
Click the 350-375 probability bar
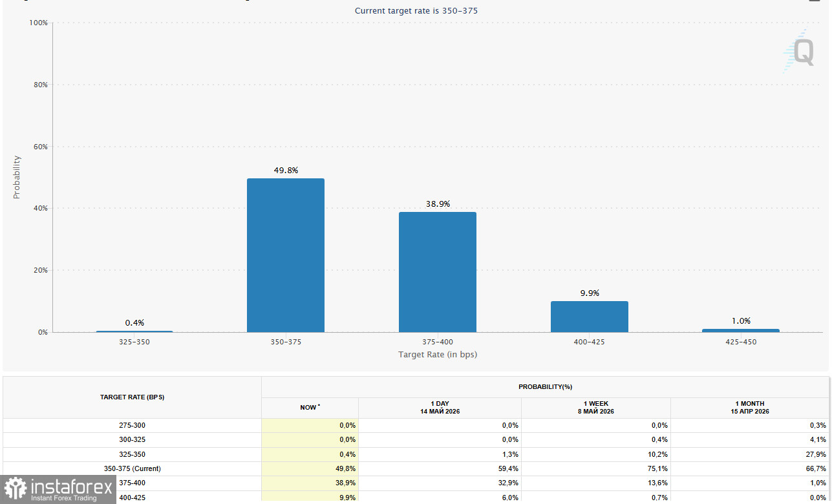tap(286, 255)
